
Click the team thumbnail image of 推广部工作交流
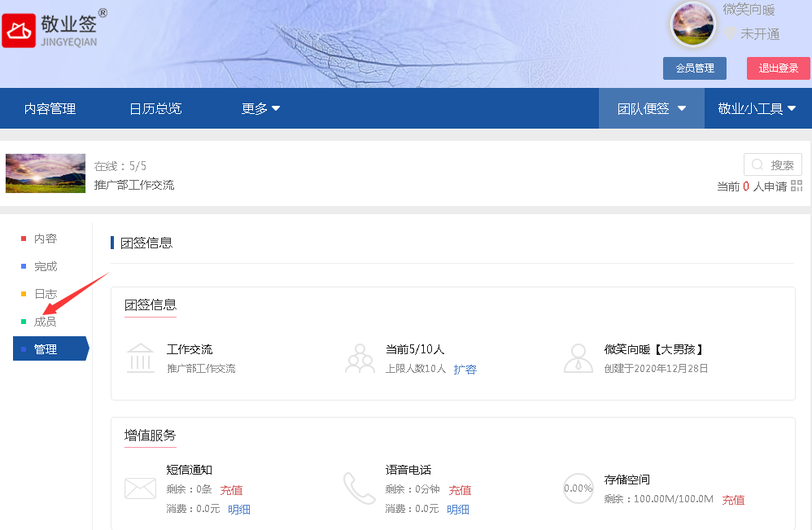[46, 173]
